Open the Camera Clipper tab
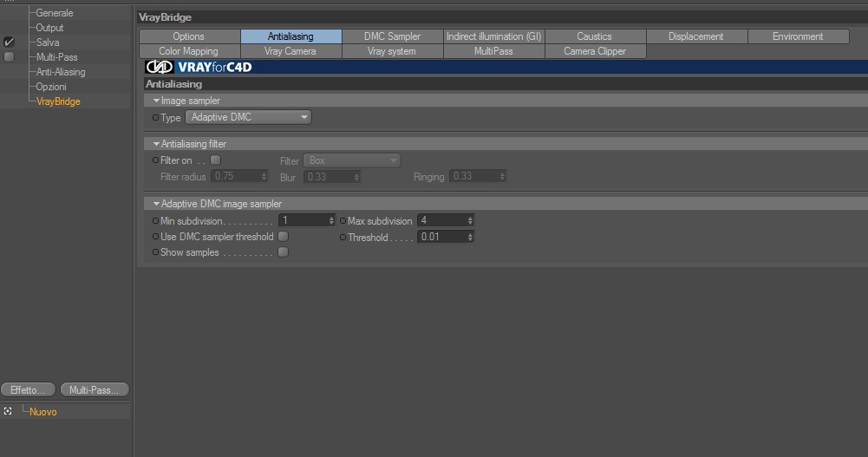Screen dimensions: 868x457 tap(595, 51)
